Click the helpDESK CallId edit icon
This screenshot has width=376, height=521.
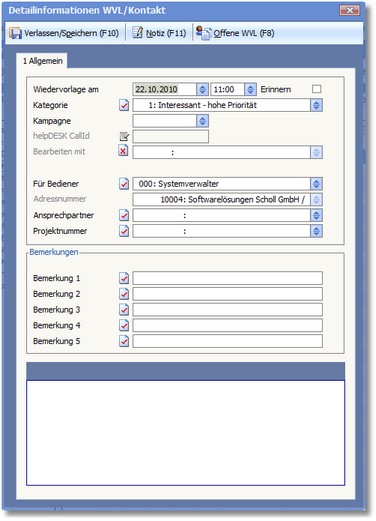click(x=124, y=136)
